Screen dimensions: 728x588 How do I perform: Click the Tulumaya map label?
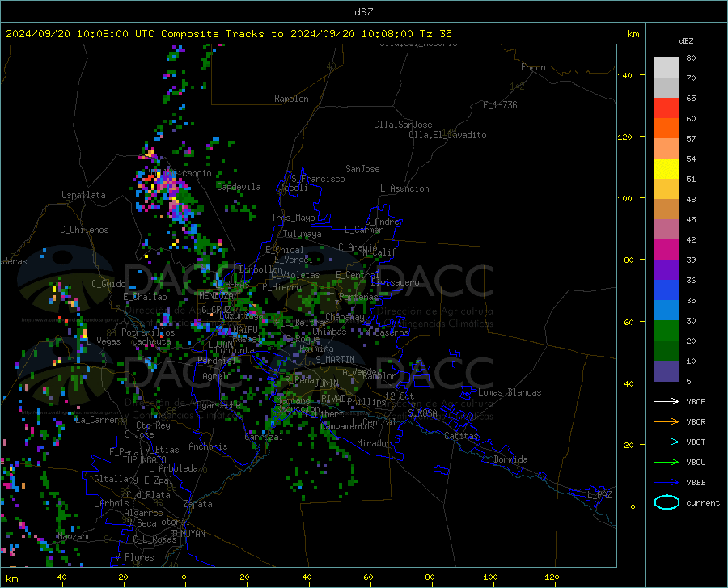pos(303,234)
